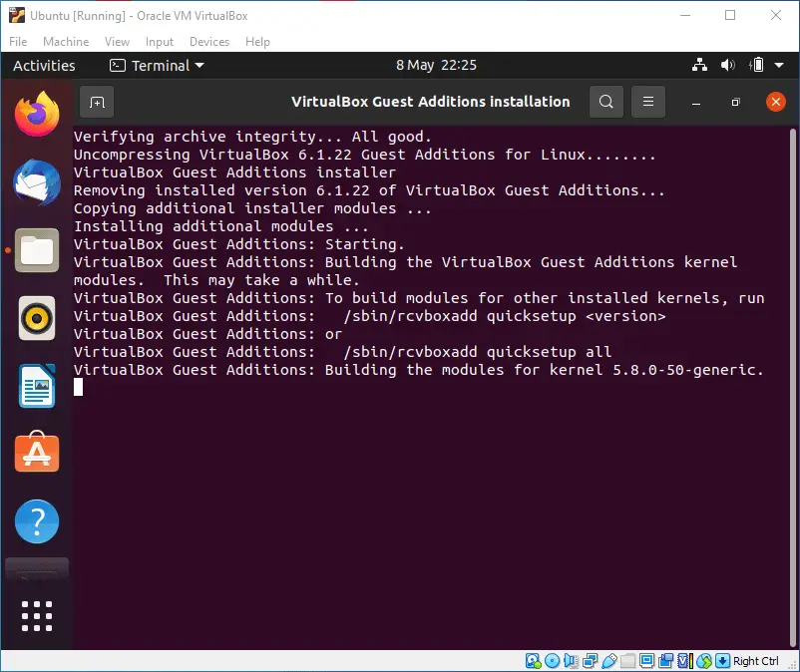Click the "VirtualBox Guest Additions: Starting." line

click(238, 244)
